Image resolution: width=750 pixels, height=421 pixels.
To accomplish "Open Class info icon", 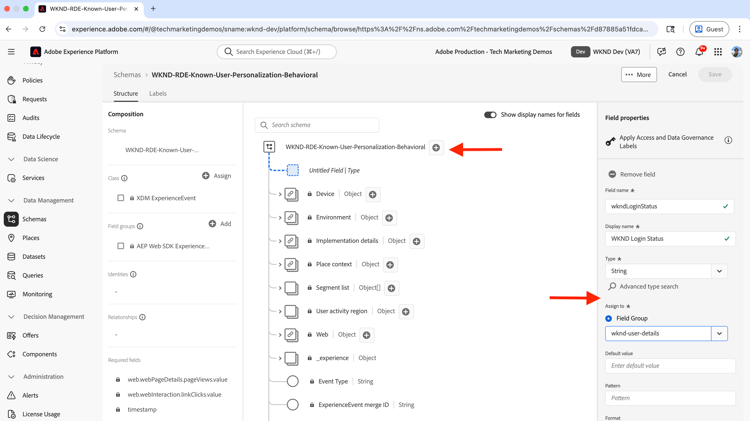I will click(x=124, y=178).
